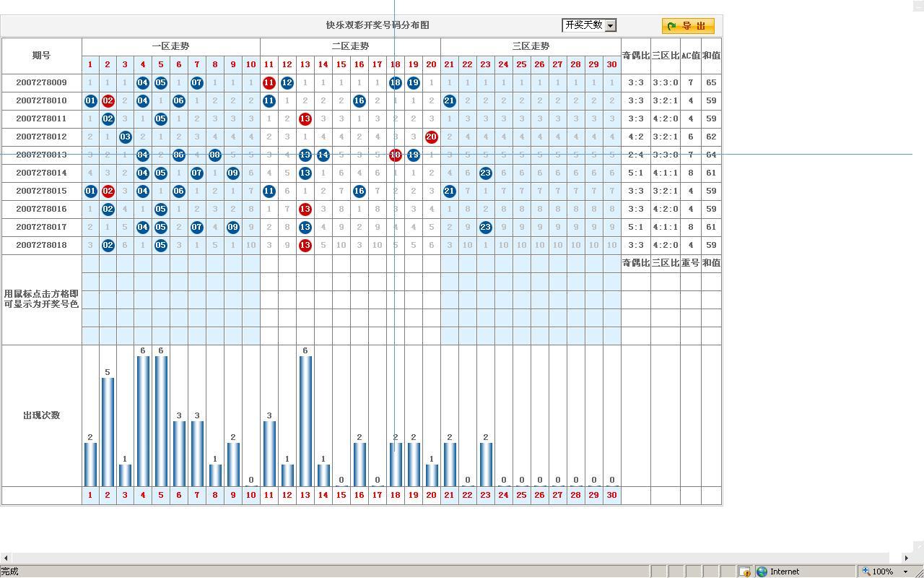This screenshot has height=578, width=924.
Task: Click the red 20 ball in draw 2007278012
Action: [432, 137]
